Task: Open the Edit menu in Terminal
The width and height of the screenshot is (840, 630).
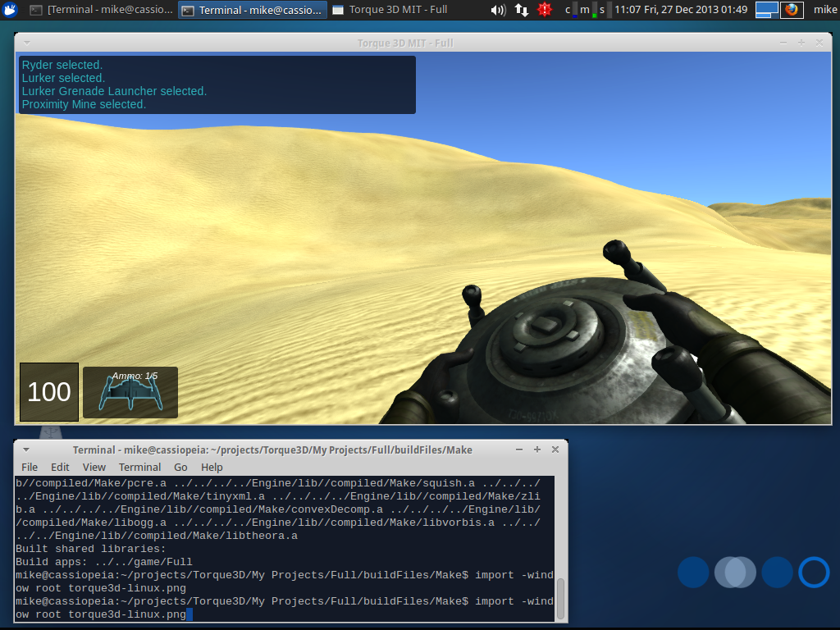Action: [60, 467]
